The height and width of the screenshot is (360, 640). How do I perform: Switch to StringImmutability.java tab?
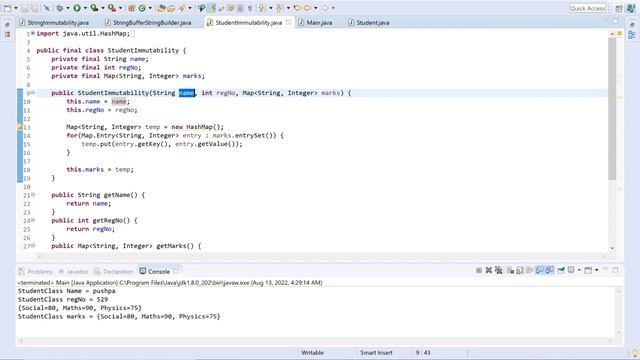(53, 22)
